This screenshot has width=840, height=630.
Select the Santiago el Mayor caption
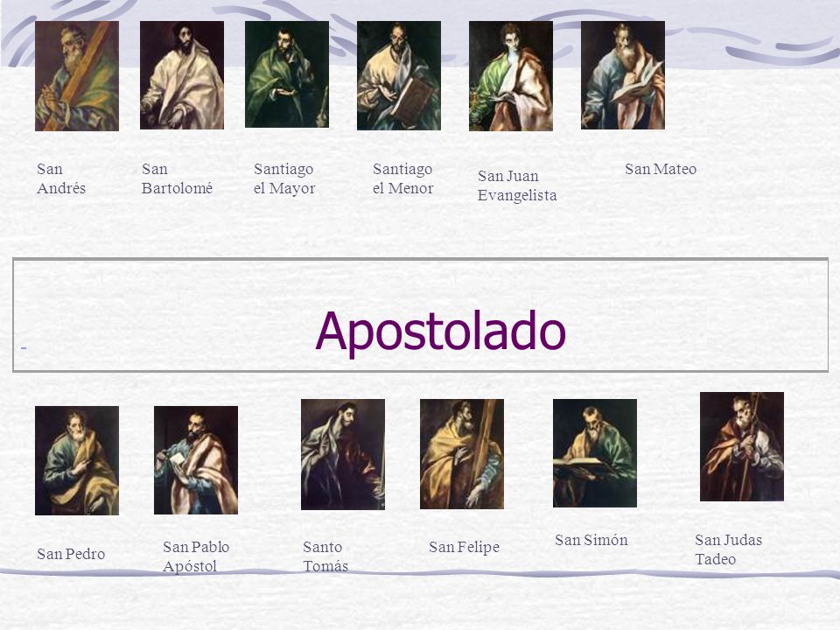[x=283, y=178]
